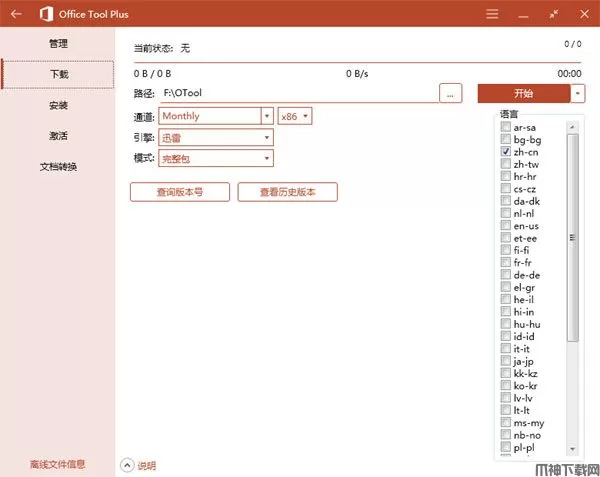Click the Office Tool Plus logo icon
The height and width of the screenshot is (477, 600).
(x=46, y=14)
